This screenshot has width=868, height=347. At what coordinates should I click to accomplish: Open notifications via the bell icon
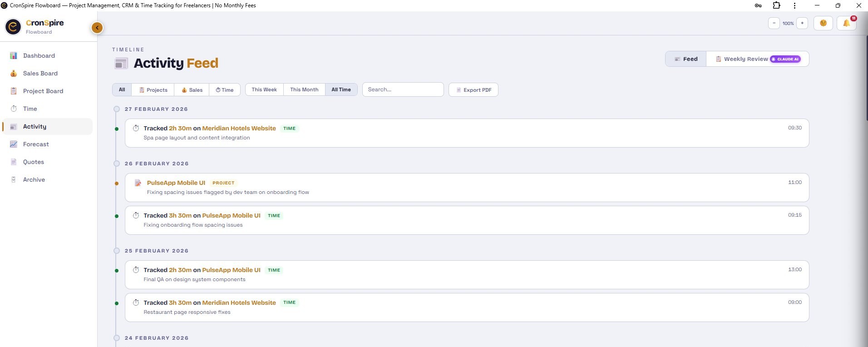[x=847, y=23]
